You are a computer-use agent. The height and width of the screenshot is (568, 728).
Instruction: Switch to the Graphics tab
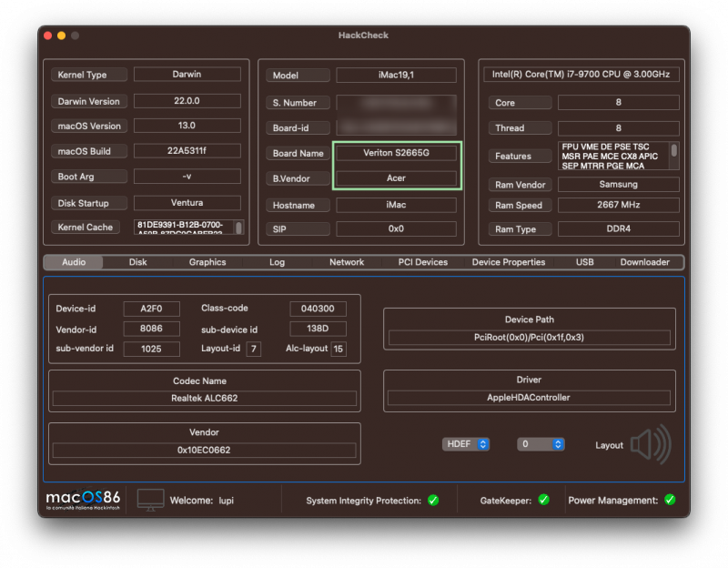click(207, 262)
